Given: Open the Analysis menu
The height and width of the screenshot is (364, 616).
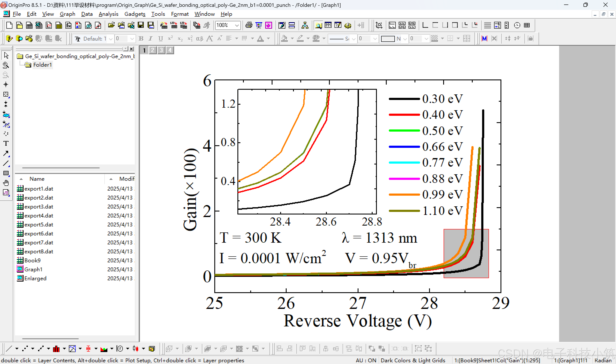Looking at the screenshot, I should coord(108,14).
